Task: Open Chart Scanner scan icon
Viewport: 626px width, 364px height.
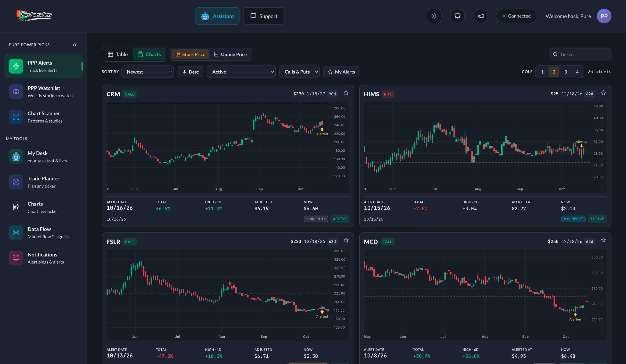Action: point(16,117)
